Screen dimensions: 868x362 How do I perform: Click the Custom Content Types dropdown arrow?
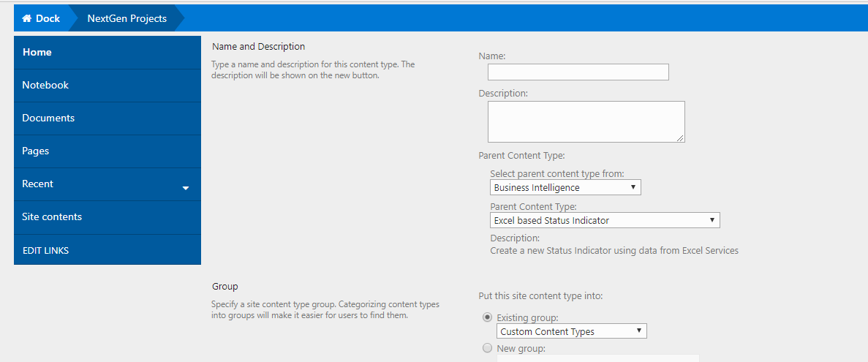[639, 331]
